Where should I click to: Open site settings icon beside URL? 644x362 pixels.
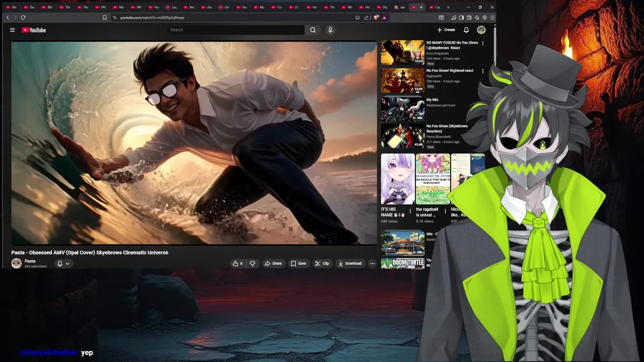pos(115,18)
